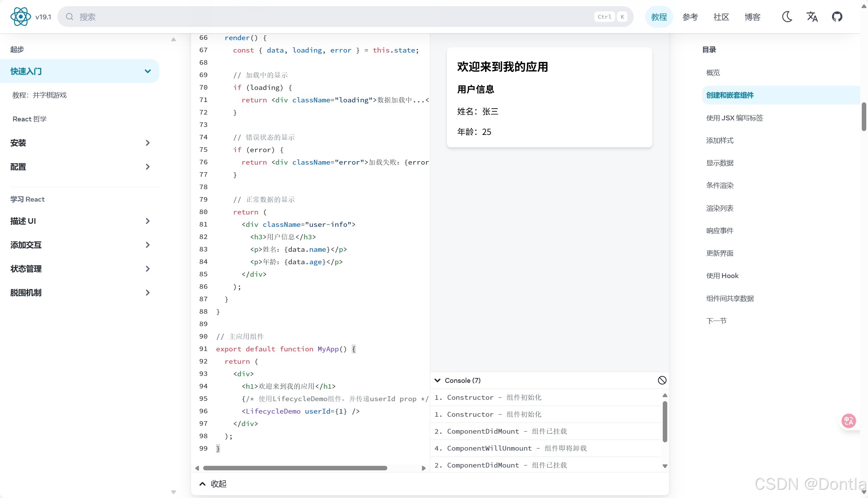Open the 博客 menu item

[753, 16]
